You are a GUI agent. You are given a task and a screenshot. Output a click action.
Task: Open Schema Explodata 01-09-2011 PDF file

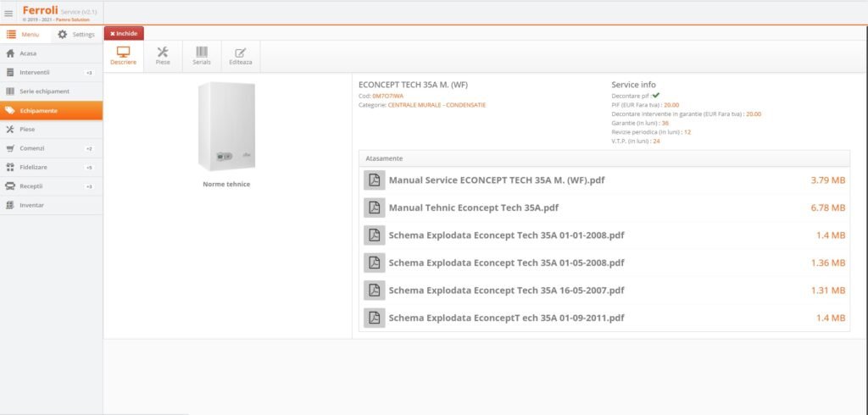tap(506, 318)
